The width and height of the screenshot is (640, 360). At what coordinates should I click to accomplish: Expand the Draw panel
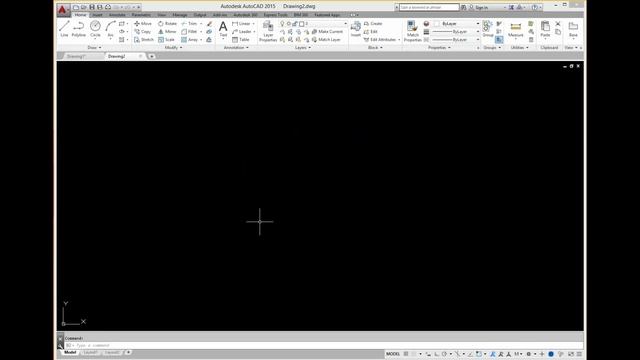[94, 48]
